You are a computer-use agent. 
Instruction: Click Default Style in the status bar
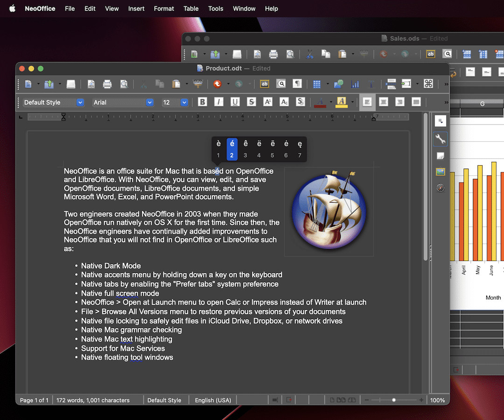[x=164, y=400]
